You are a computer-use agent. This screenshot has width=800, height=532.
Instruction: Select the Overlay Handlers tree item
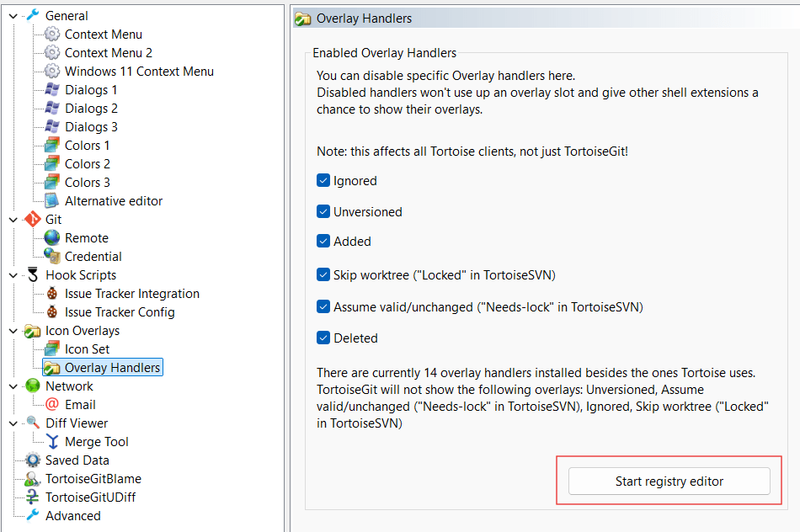103,367
